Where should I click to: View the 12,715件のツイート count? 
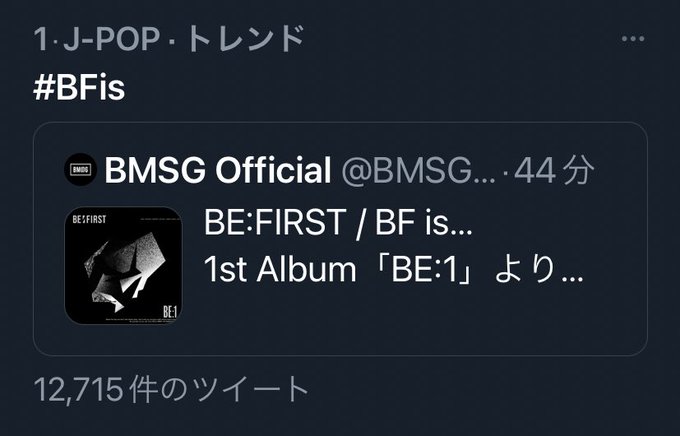(171, 389)
